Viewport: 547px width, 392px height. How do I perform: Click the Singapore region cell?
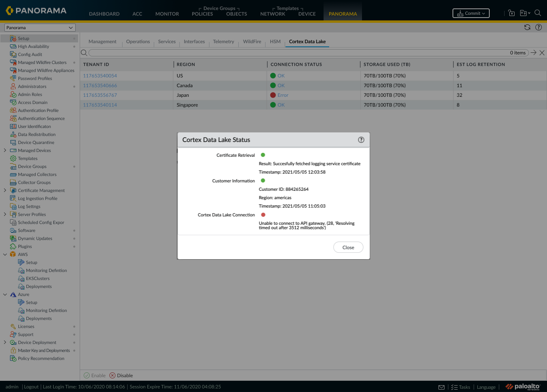coord(187,105)
